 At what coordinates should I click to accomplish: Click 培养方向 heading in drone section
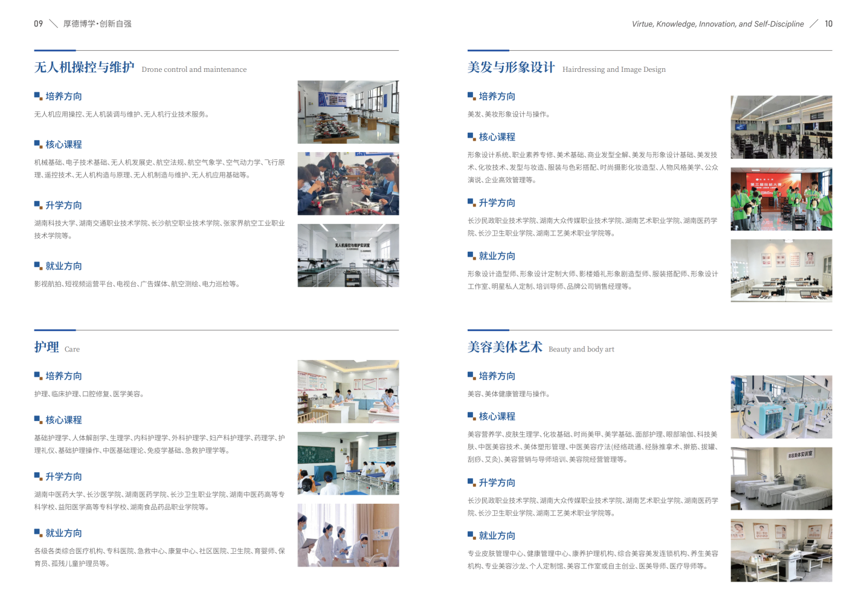pyautogui.click(x=63, y=97)
